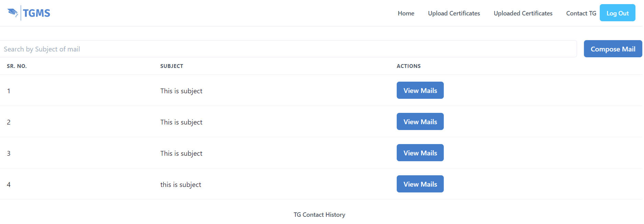View Mails for row 2
The height and width of the screenshot is (224, 644).
point(420,122)
